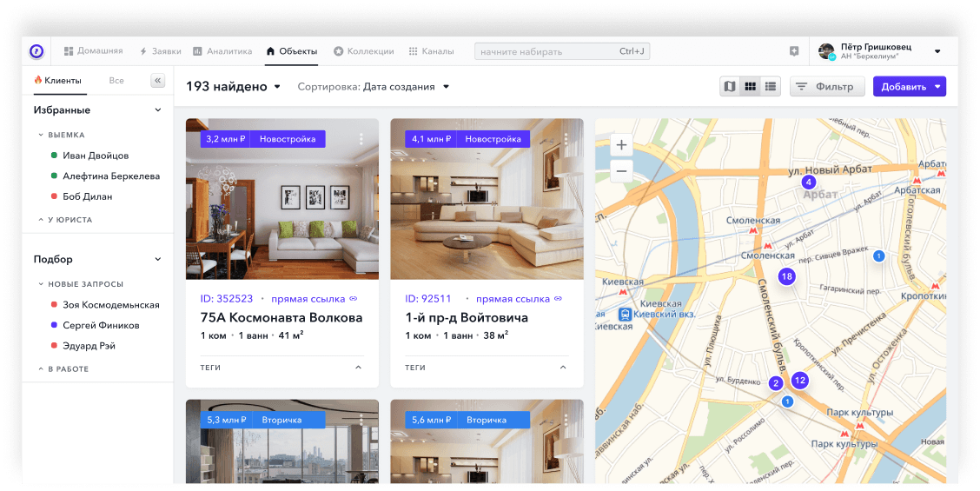Collapse the Избранные section

point(157,110)
